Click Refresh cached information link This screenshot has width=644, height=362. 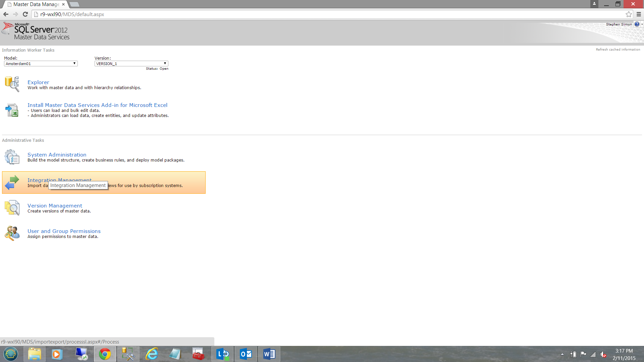pyautogui.click(x=618, y=50)
